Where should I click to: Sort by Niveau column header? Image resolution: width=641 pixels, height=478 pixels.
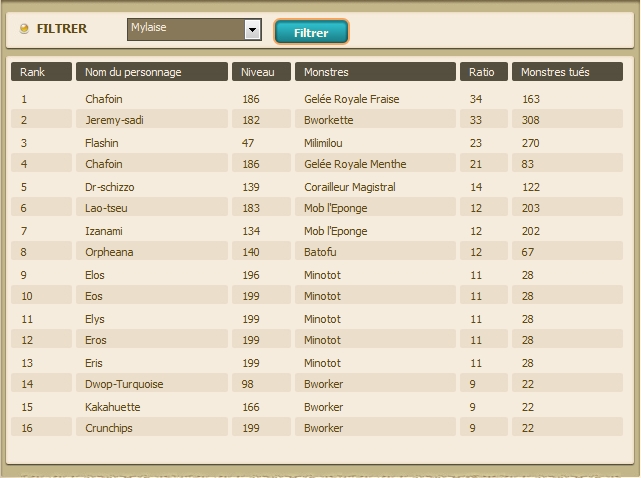pos(261,72)
